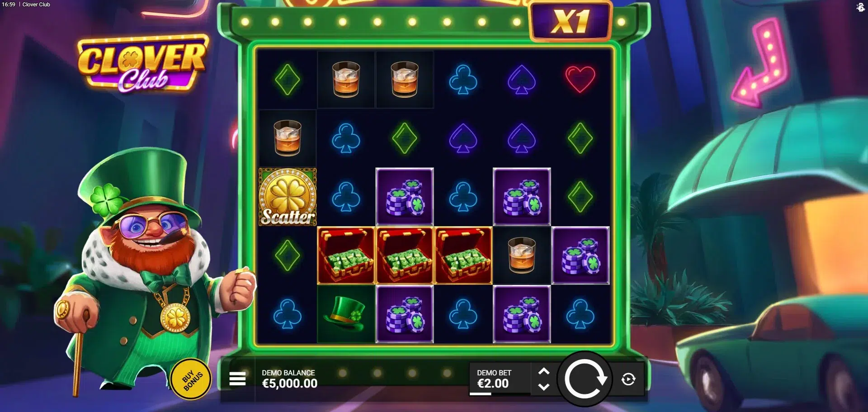The image size is (868, 412).
Task: Click the Clover Club logo
Action: coord(142,63)
